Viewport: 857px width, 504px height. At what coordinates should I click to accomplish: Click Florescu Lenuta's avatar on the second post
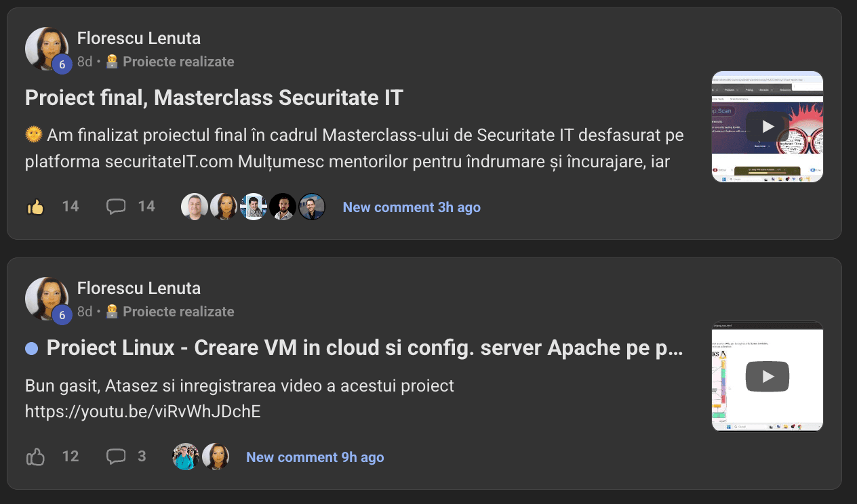(46, 299)
